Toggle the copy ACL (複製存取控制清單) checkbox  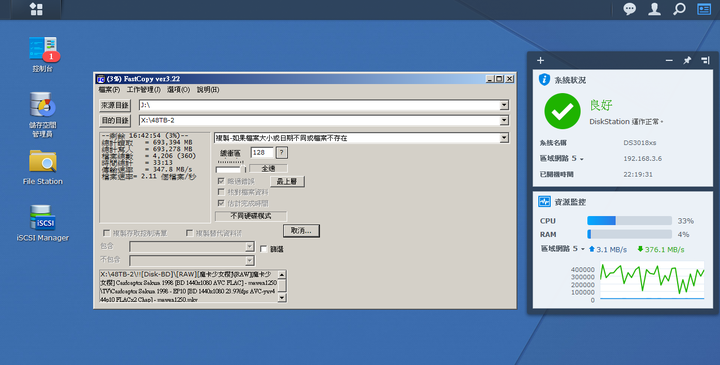pos(107,233)
